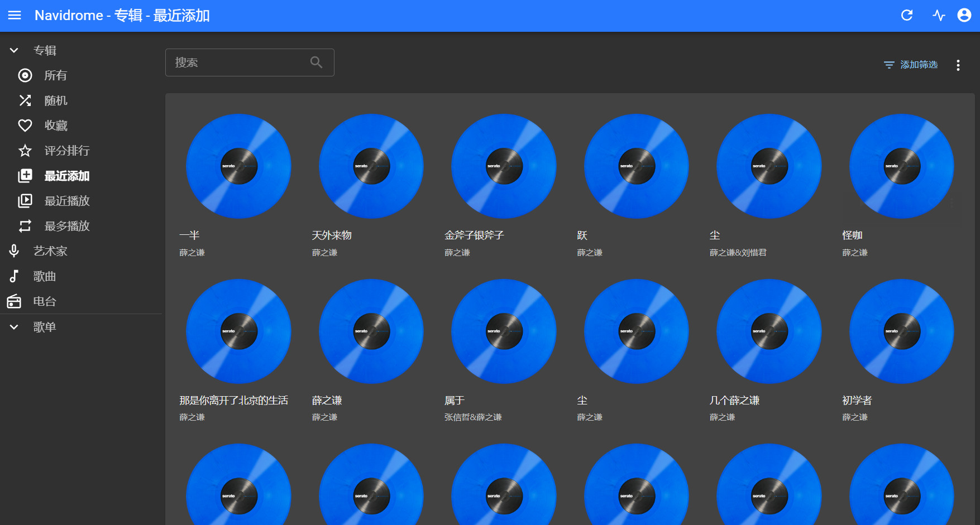Viewport: 980px width, 525px height.
Task: Click the 电台 radio icon
Action: click(x=14, y=301)
